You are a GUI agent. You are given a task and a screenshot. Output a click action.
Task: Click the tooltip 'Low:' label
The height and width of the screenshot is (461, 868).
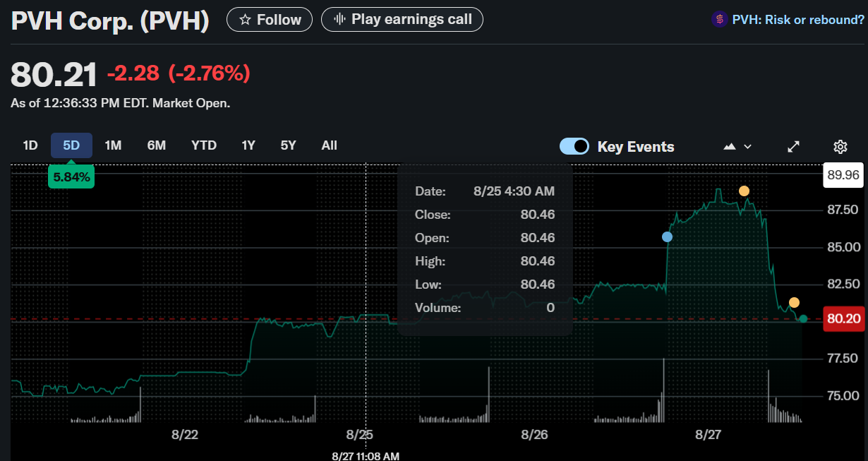428,285
